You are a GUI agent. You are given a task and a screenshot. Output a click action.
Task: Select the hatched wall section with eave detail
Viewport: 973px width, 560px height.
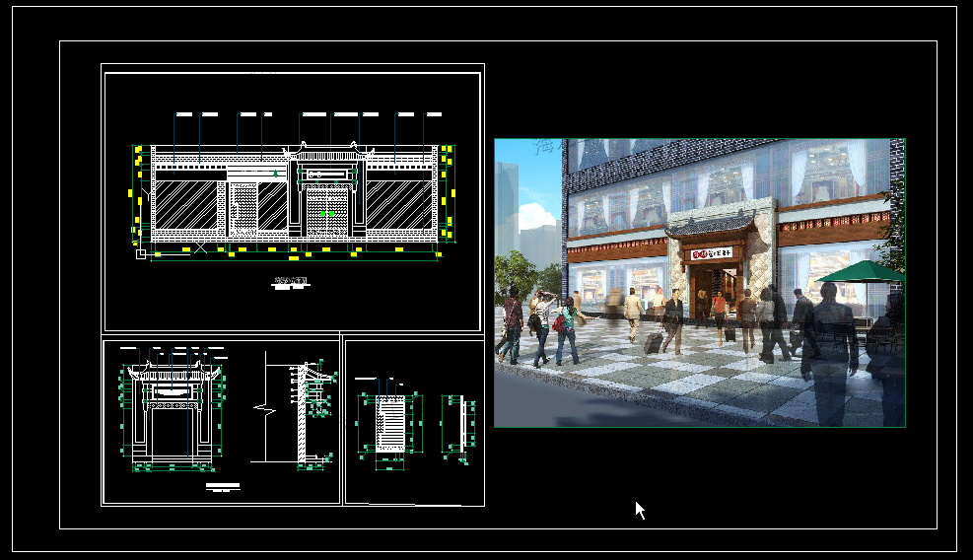coord(304,409)
